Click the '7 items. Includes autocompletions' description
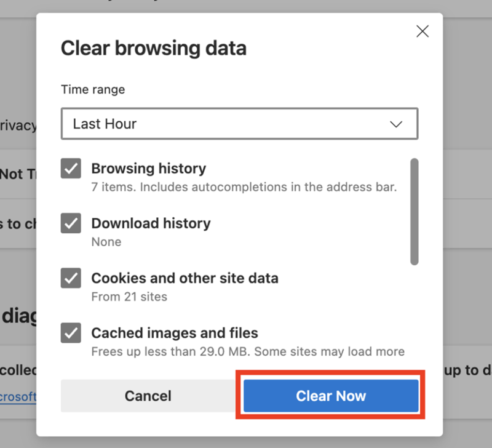This screenshot has width=492, height=448. 244,186
